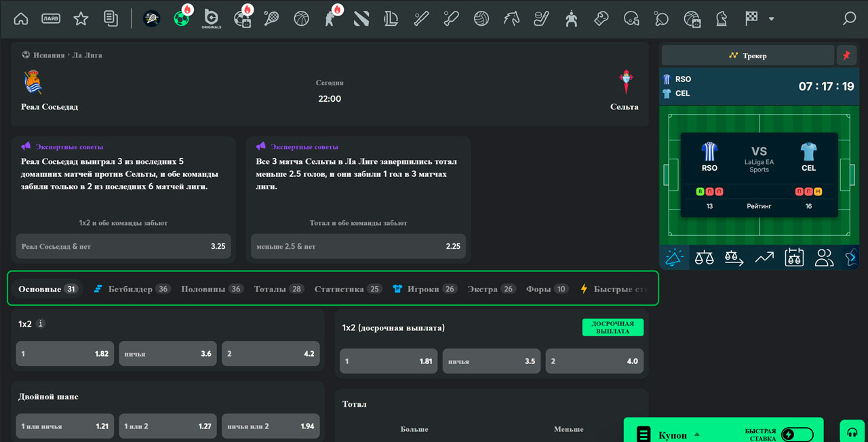Screen dimensions: 868x442
Task: Click the Досрочная выплата green badge
Action: [613, 327]
